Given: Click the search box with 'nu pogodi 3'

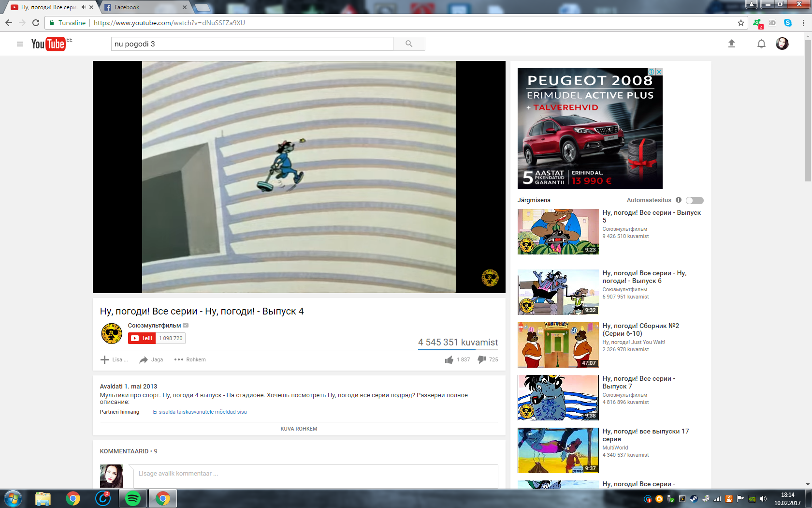Looking at the screenshot, I should [252, 44].
